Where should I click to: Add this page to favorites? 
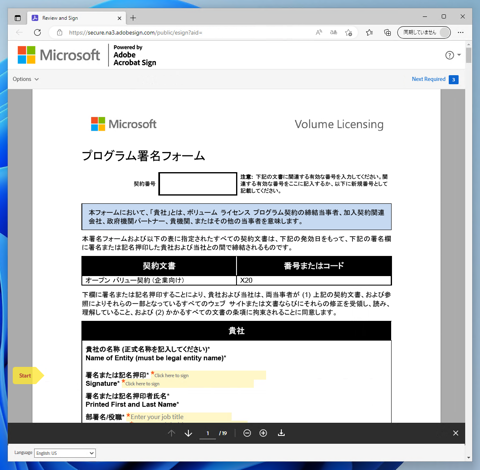[349, 33]
